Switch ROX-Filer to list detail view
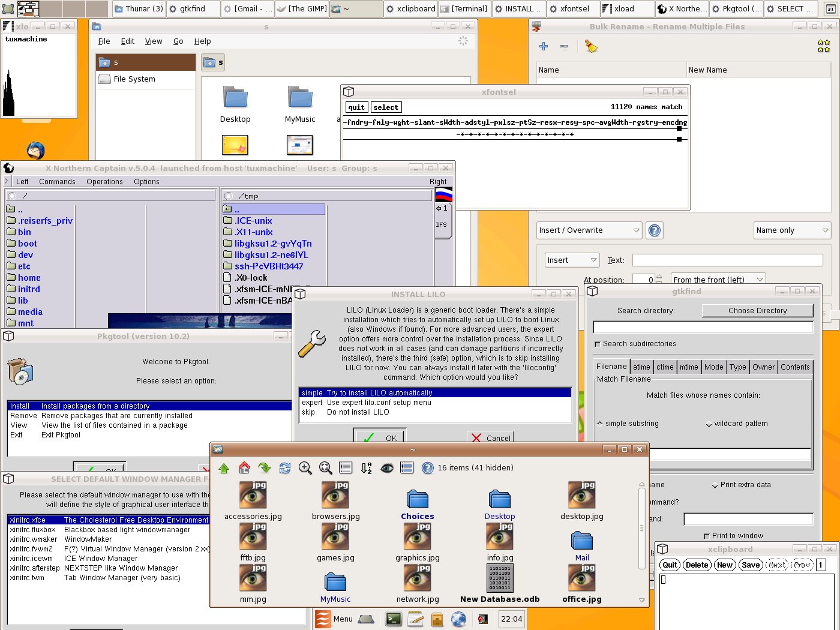 [x=346, y=468]
